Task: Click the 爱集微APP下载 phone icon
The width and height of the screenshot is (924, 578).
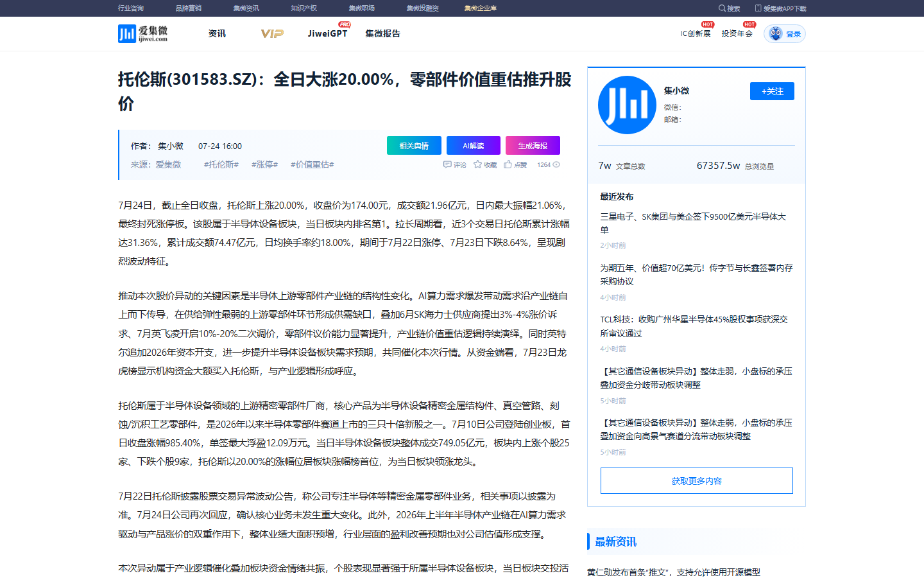Action: [758, 8]
